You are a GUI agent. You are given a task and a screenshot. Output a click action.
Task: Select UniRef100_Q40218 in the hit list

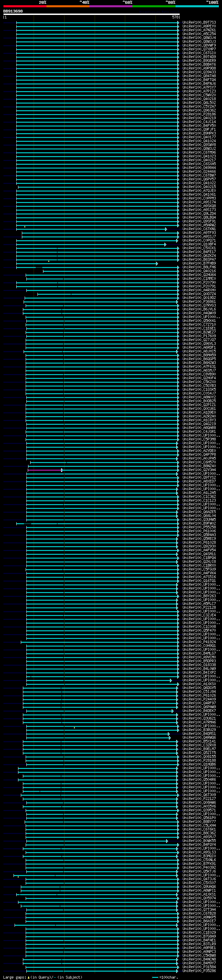tap(199, 99)
